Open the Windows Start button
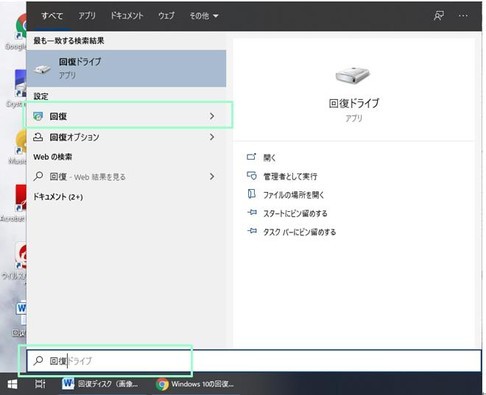 click(12, 384)
